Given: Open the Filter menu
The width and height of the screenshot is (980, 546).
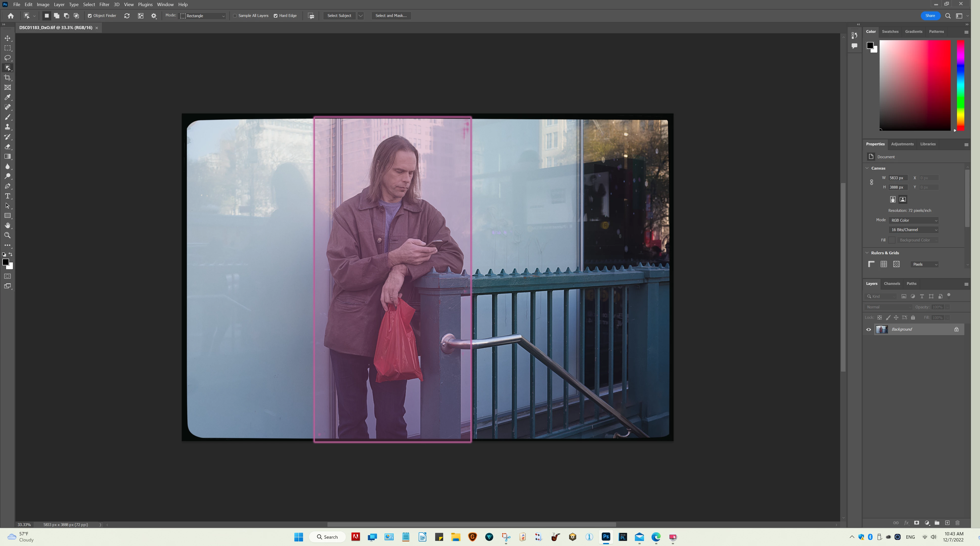Looking at the screenshot, I should tap(104, 5).
